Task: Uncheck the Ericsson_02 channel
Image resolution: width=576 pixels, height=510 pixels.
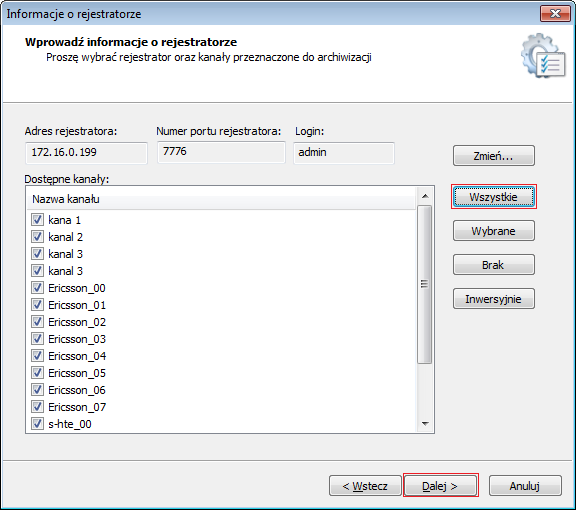Action: click(37, 322)
